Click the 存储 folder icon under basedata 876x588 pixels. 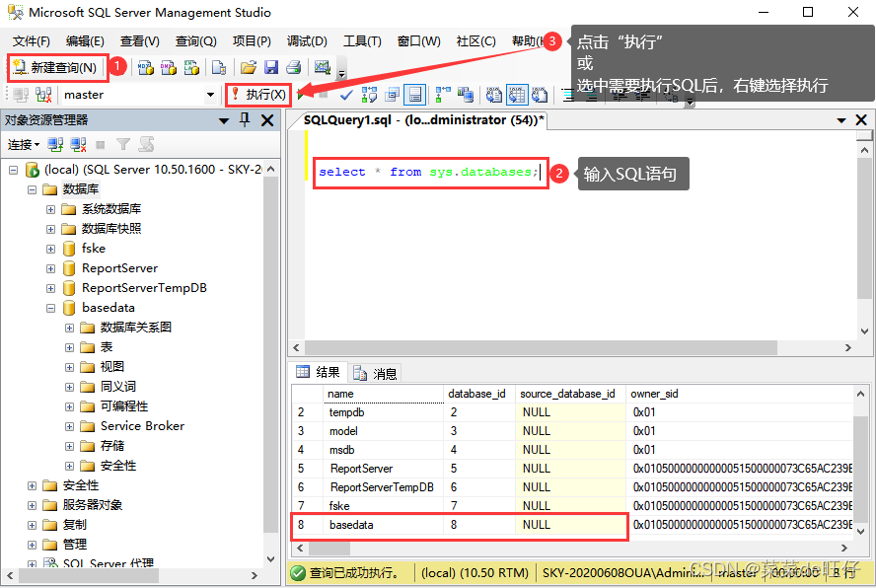click(x=87, y=446)
